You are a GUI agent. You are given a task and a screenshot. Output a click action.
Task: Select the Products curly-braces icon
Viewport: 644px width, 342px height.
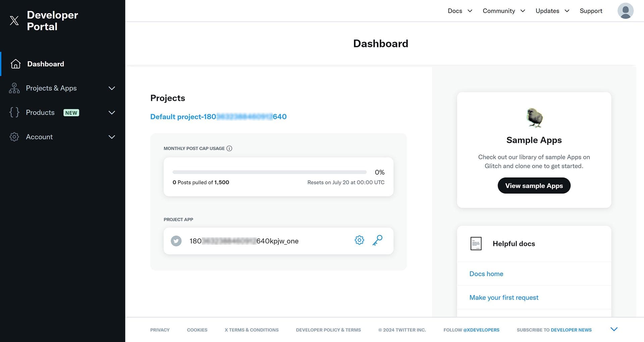[x=14, y=112]
